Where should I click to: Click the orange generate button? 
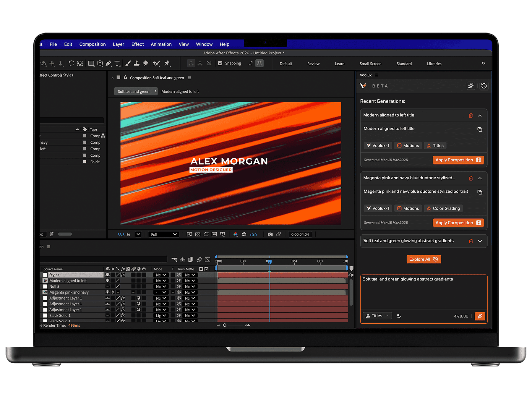tap(480, 316)
